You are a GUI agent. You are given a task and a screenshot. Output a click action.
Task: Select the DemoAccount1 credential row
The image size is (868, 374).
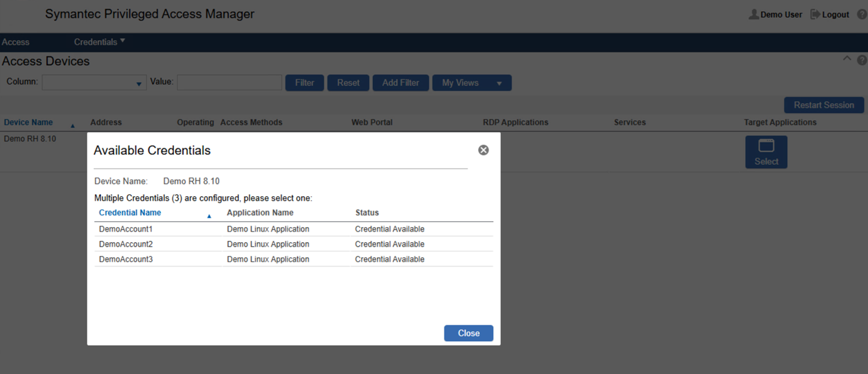coord(126,230)
